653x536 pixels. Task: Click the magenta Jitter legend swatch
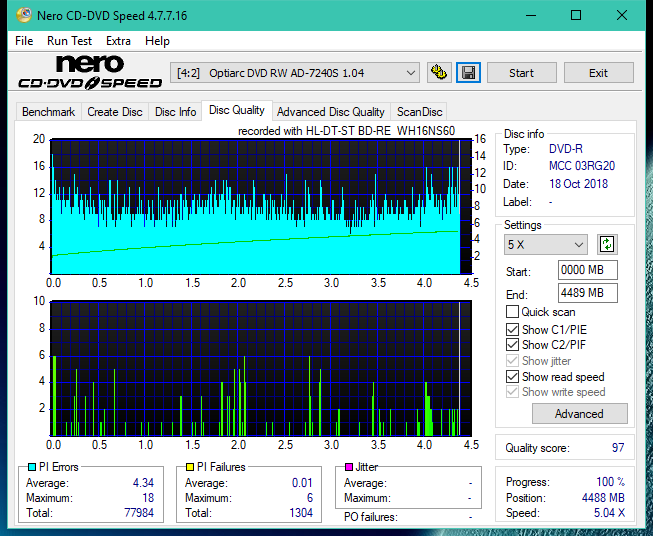[x=349, y=467]
